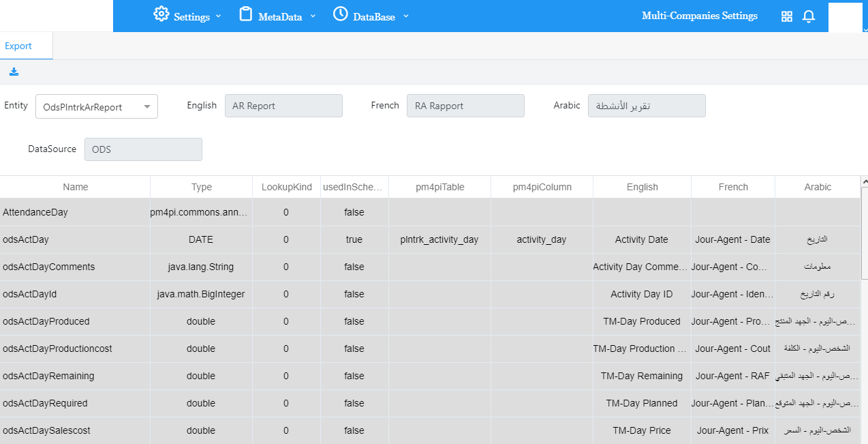Open the notifications bell

(809, 16)
